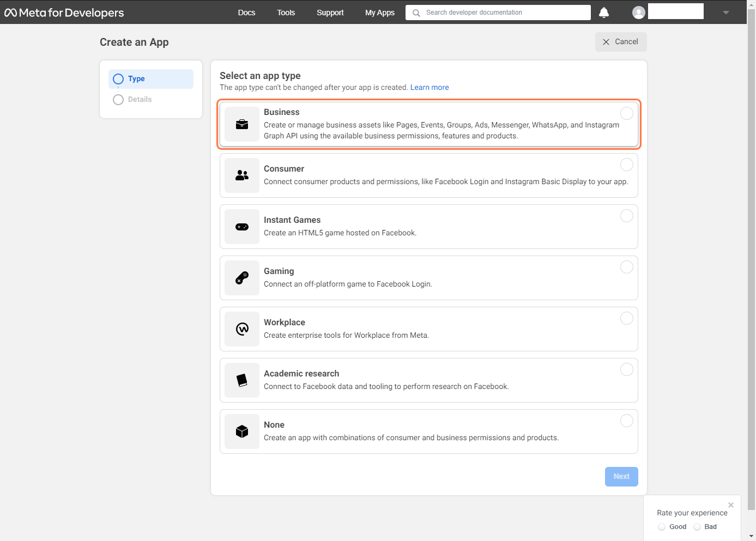Image resolution: width=756 pixels, height=541 pixels.
Task: Click the Select an app type heading
Action: 260,76
